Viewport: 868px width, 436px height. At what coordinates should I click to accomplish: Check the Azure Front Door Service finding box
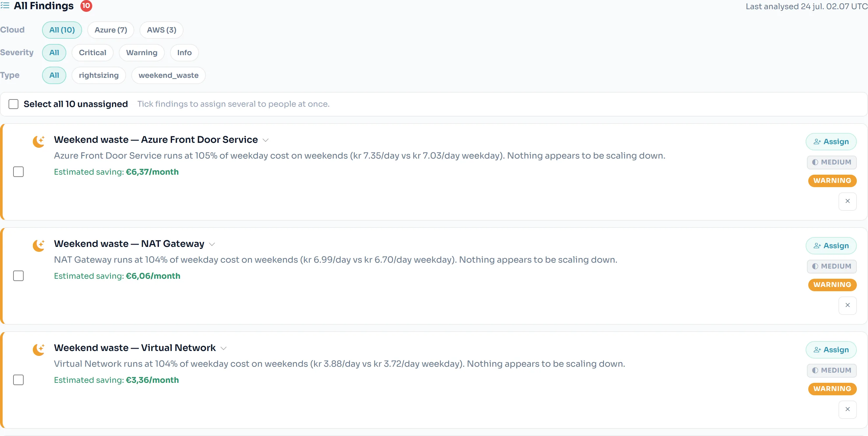coord(18,172)
